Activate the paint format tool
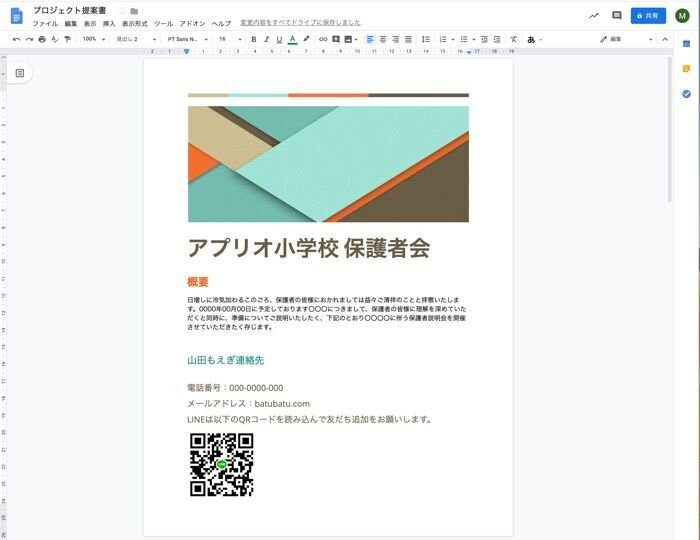 coord(67,39)
